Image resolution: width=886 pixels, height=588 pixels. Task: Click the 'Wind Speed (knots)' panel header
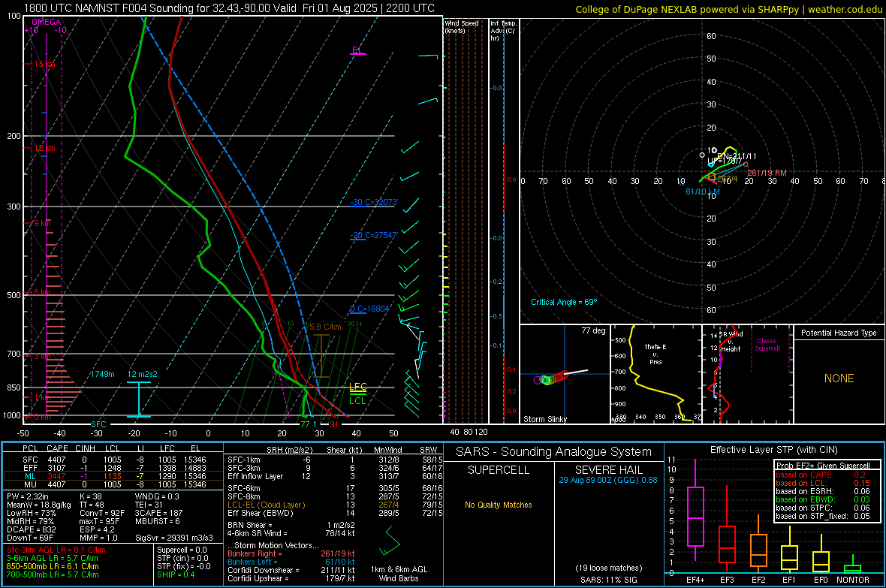(462, 26)
